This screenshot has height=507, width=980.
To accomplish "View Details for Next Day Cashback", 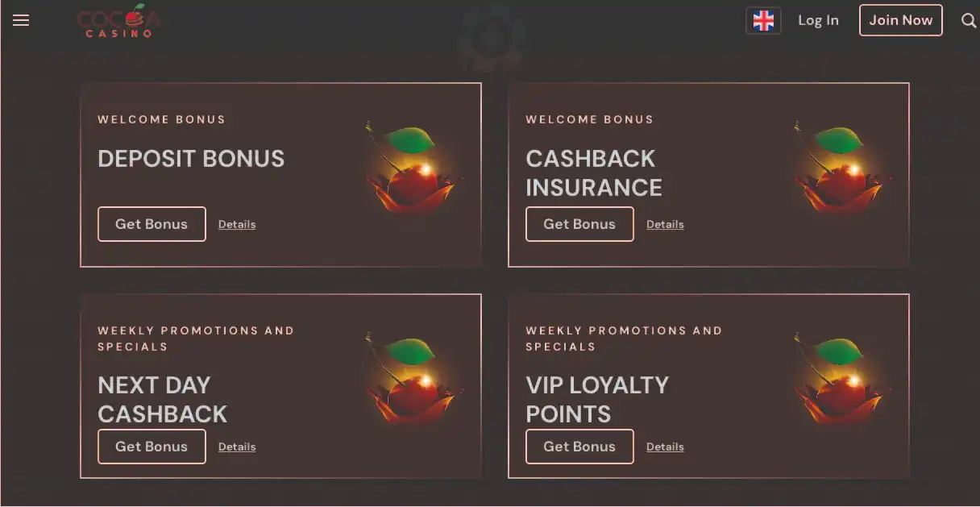I will [237, 447].
